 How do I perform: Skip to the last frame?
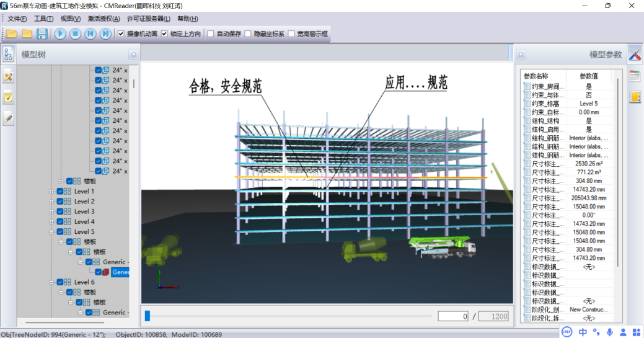click(105, 33)
